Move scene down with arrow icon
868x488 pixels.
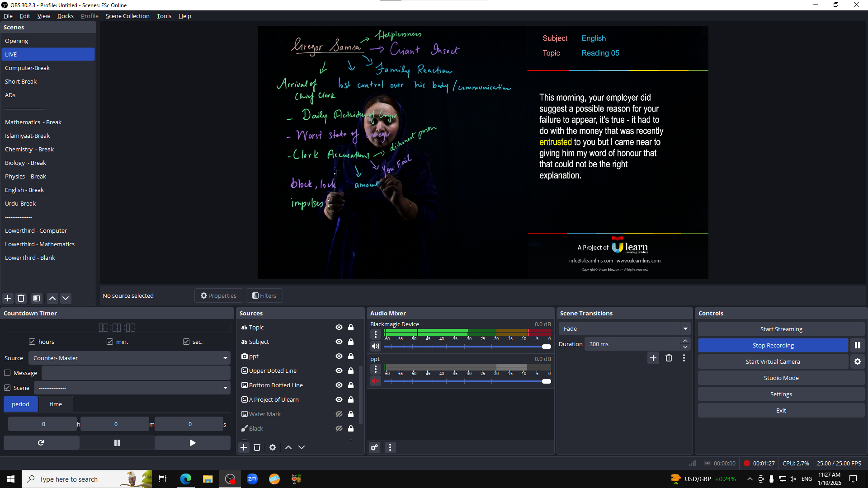[66, 298]
